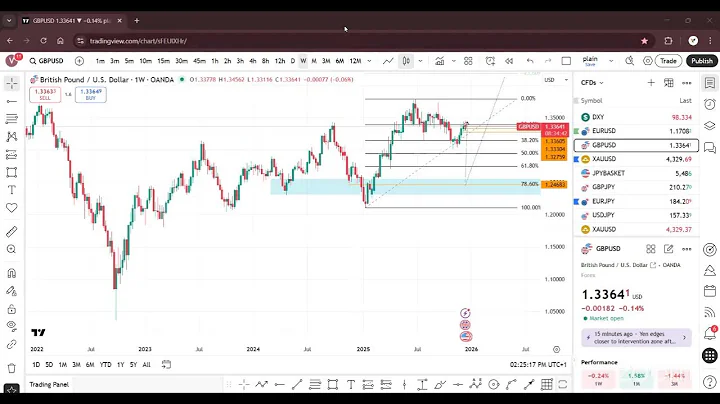Start Bar Replay mode
The height and width of the screenshot is (404, 720).
pos(509,61)
